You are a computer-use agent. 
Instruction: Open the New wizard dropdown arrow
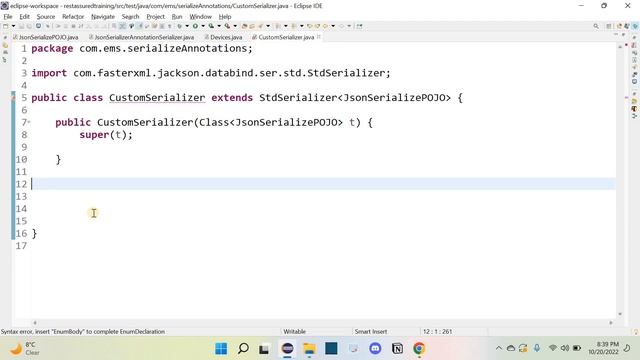(x=13, y=26)
